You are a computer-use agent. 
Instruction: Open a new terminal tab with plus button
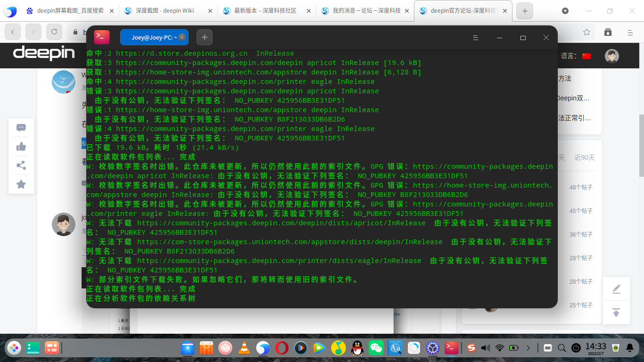coord(204,37)
